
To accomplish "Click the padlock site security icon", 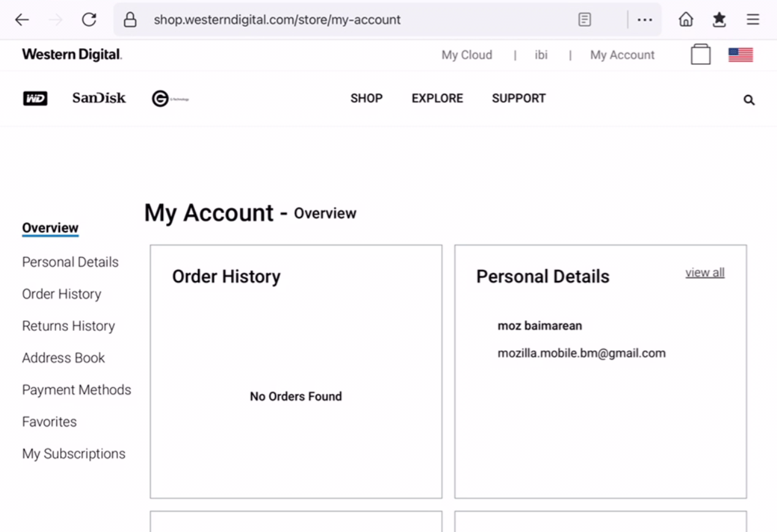I will coord(130,20).
